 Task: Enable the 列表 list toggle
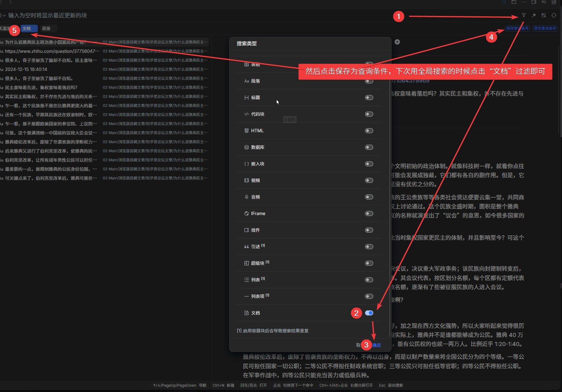369,280
